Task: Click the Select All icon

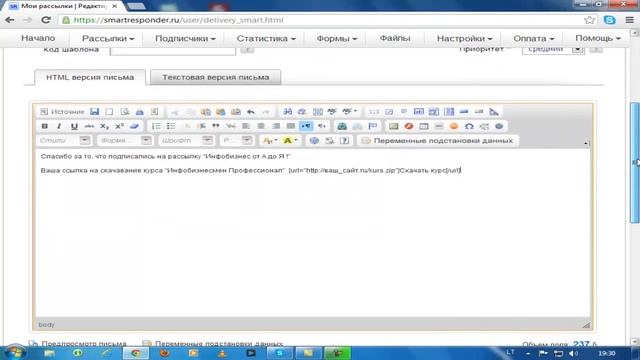Action: pos(318,111)
